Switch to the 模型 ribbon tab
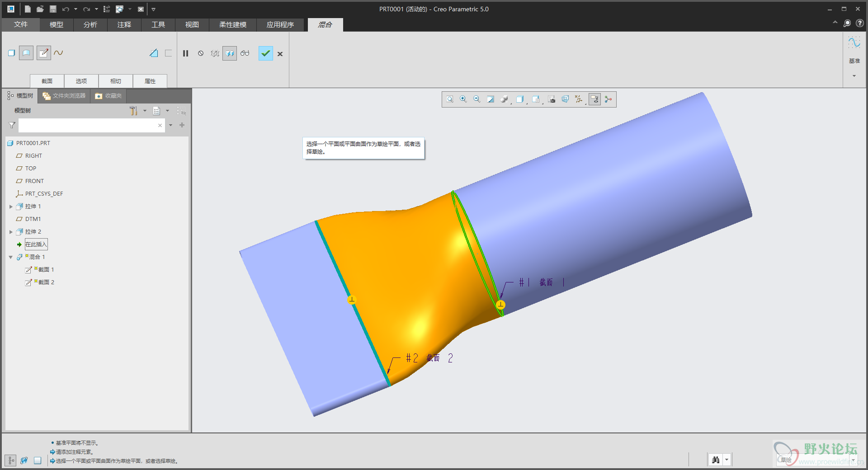868x470 pixels. click(57, 24)
